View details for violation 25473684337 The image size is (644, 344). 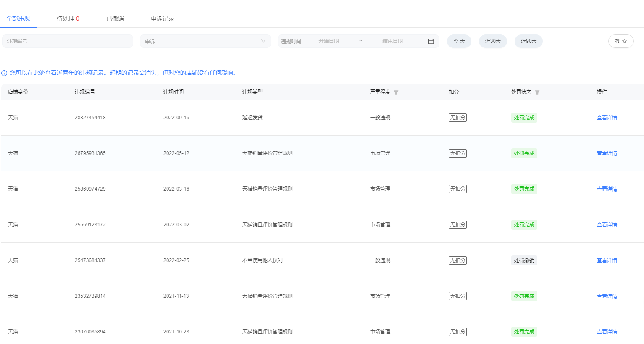coord(607,260)
